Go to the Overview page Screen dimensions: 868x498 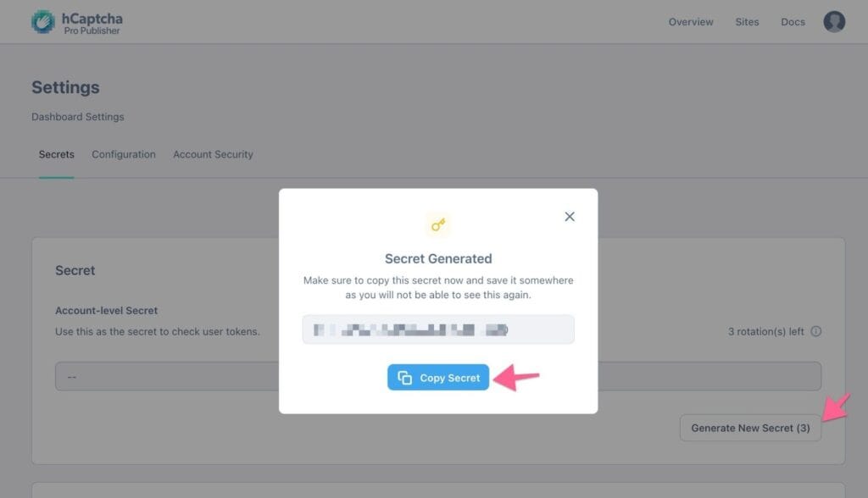click(x=691, y=22)
